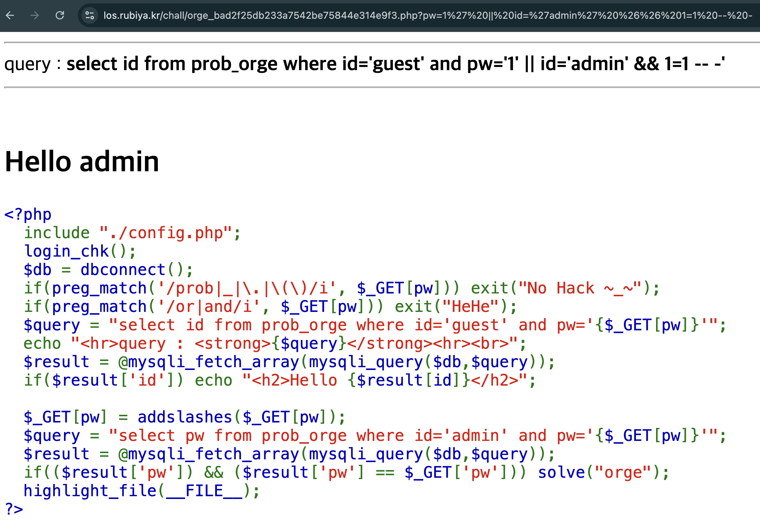Click the closing '?>' tag

[14, 509]
